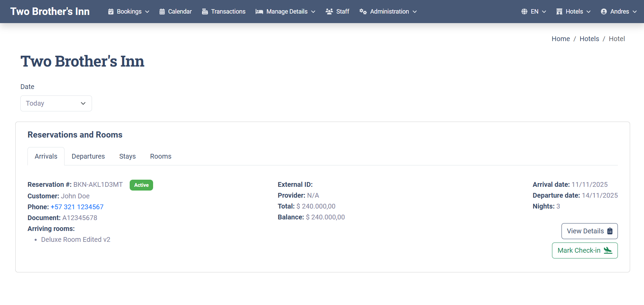The width and height of the screenshot is (644, 305).
Task: Select the Arrivals tab
Action: 46,156
